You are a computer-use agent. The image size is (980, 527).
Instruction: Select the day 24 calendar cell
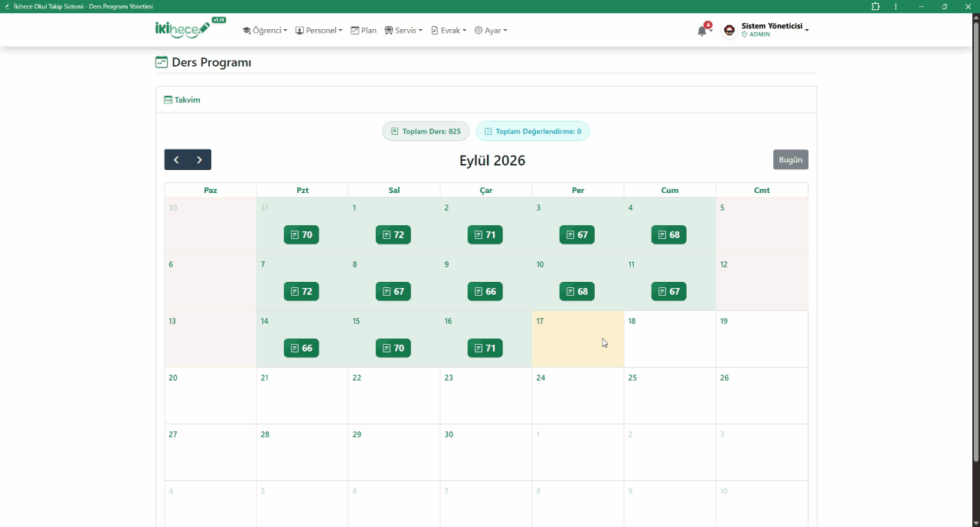(578, 395)
